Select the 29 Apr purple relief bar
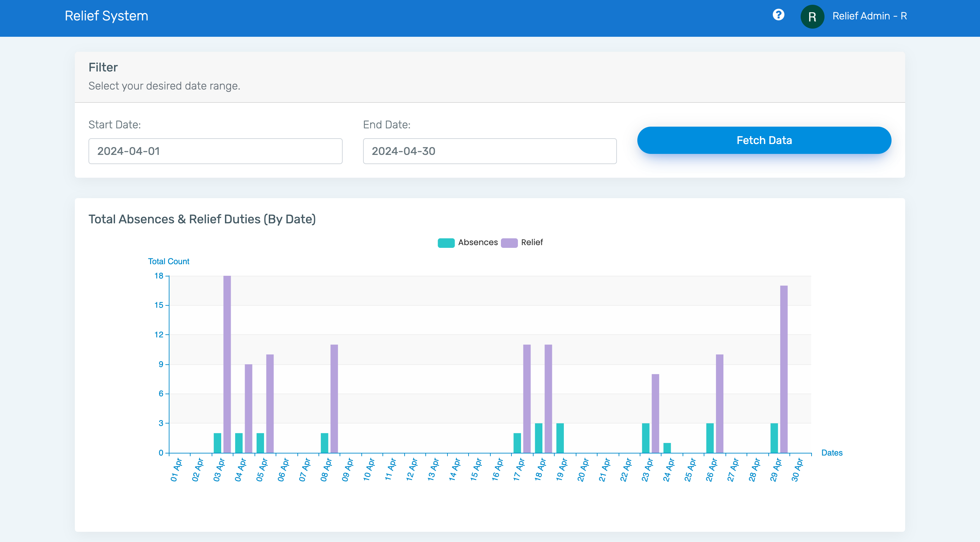The image size is (980, 542). click(x=784, y=369)
